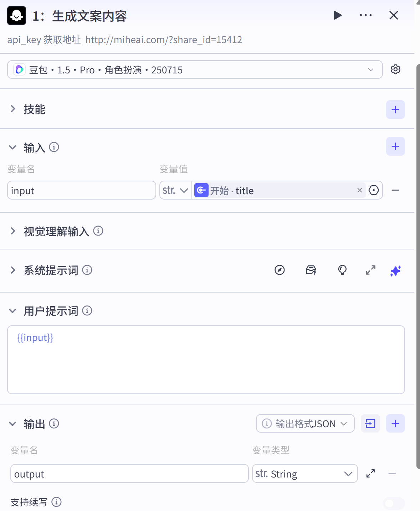Open model settings gear icon

pyautogui.click(x=395, y=69)
